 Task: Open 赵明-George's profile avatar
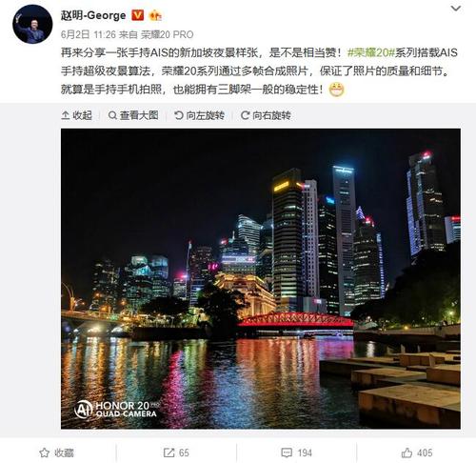click(x=32, y=25)
